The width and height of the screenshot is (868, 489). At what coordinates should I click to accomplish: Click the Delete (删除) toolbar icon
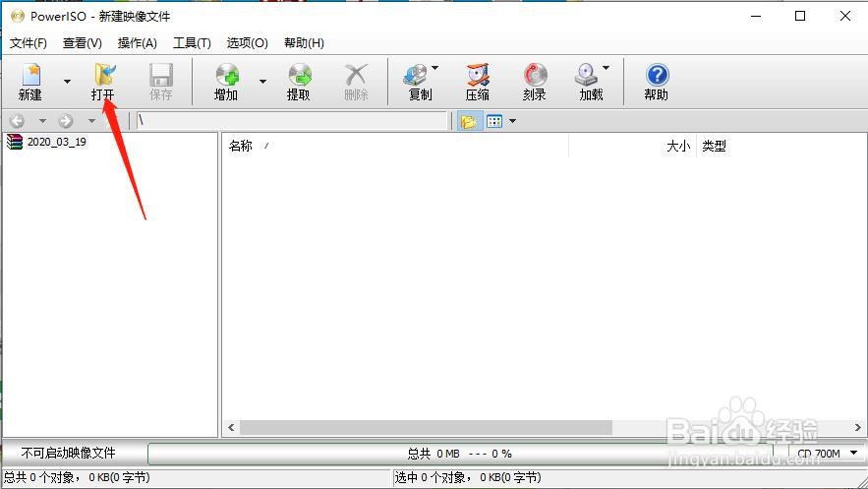pos(356,82)
